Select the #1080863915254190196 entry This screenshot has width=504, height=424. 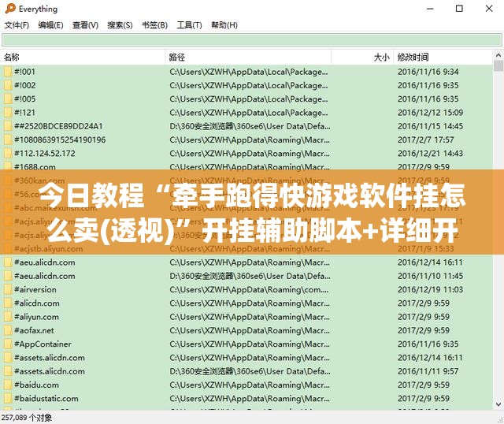point(60,139)
